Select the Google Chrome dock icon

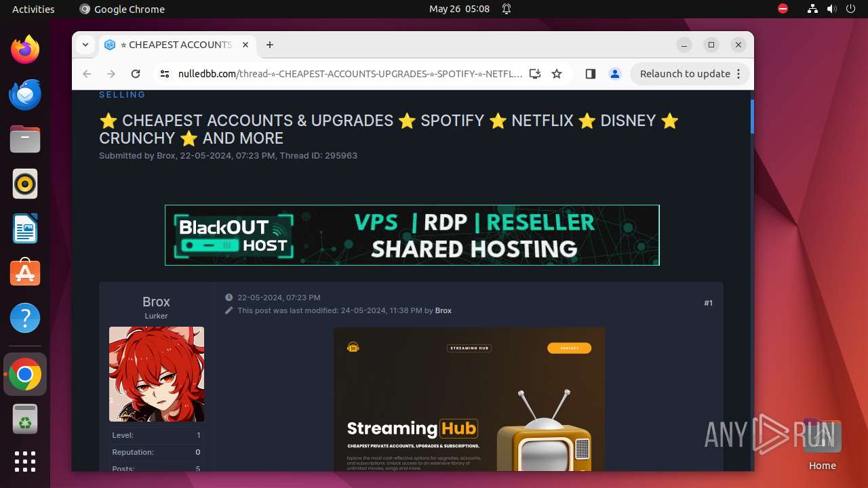pos(25,374)
